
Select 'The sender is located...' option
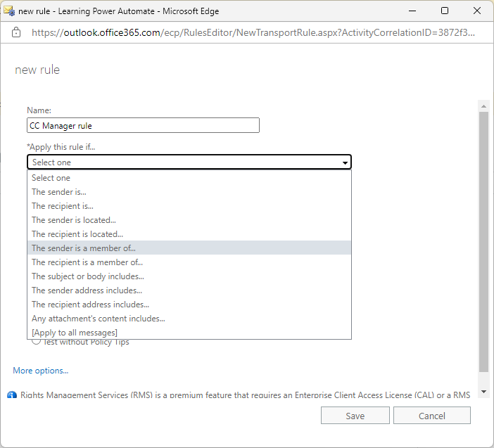74,220
